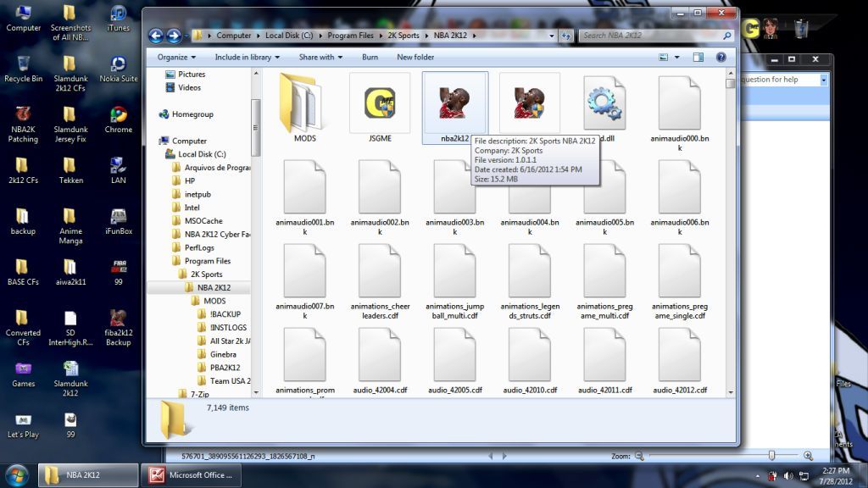Click Local Disk (C:) in address bar

pos(289,36)
